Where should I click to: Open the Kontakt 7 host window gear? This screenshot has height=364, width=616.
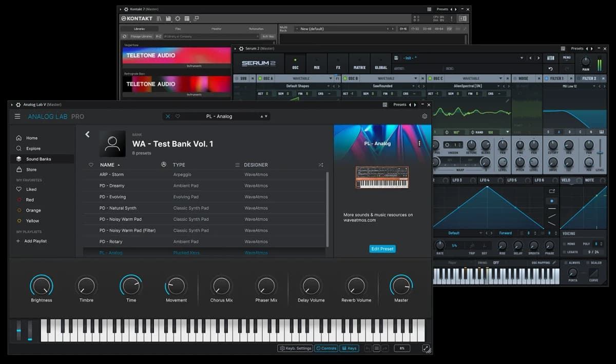pyautogui.click(x=126, y=9)
